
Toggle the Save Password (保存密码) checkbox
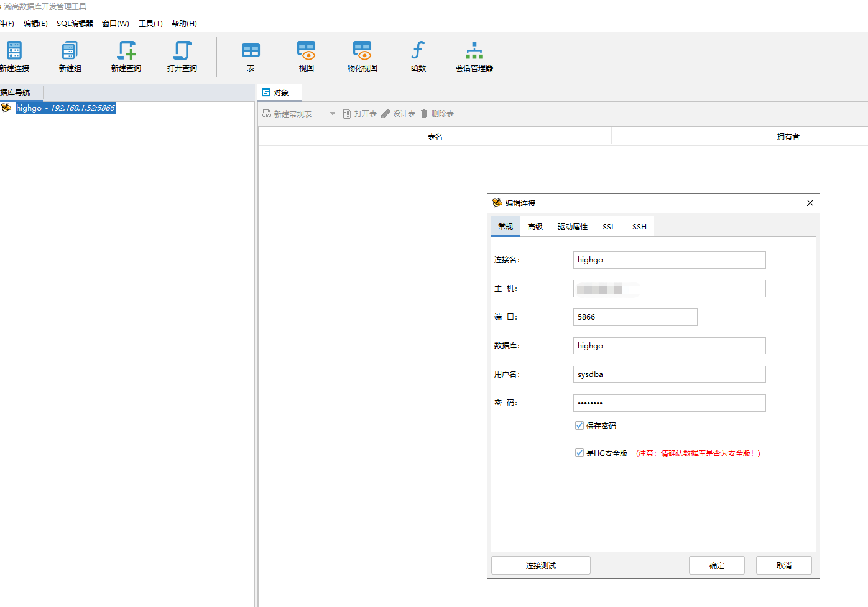click(579, 425)
